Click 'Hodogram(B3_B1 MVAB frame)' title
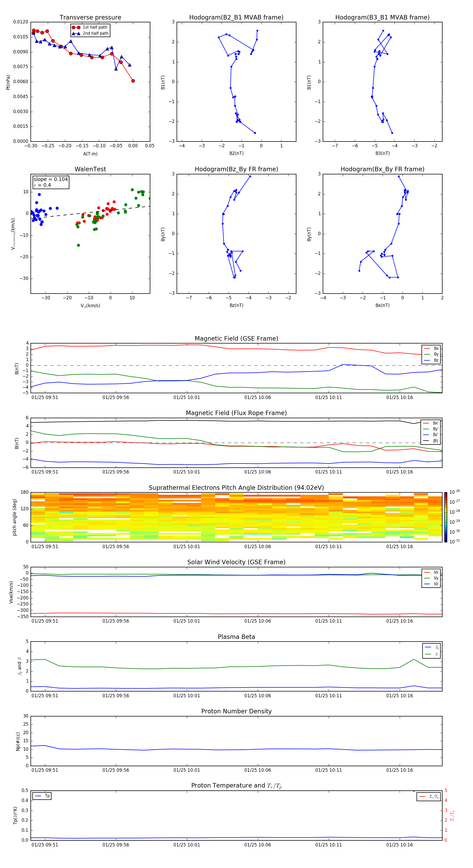 click(382, 18)
